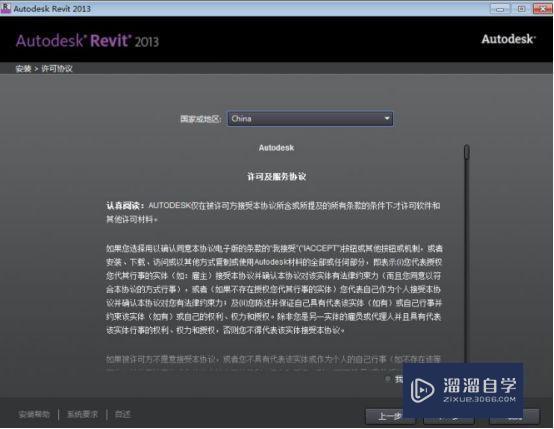Click the Autodesk brand logo at top right
Viewport: 554px width, 429px height.
[x=508, y=39]
